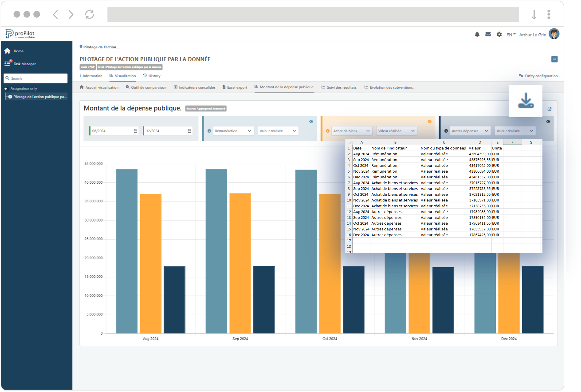Viewport: 581px width, 392px height.
Task: Open Task Manager from sidebar
Action: coord(24,64)
